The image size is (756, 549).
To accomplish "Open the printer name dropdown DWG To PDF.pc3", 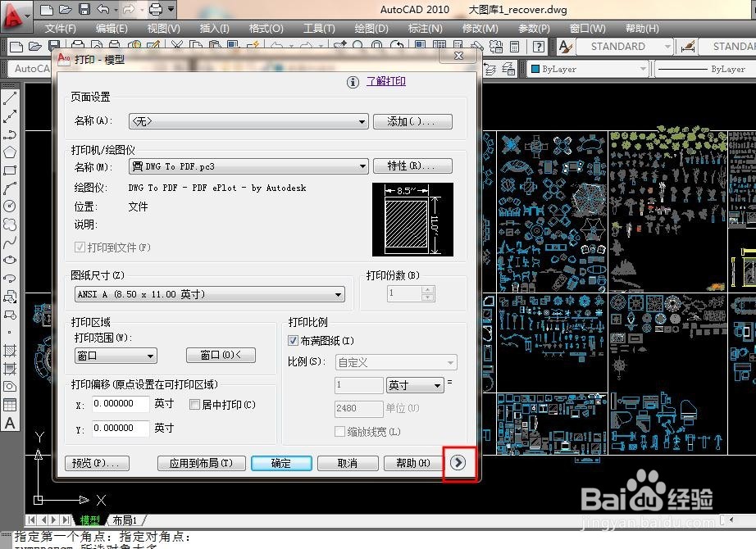I will pyautogui.click(x=248, y=166).
